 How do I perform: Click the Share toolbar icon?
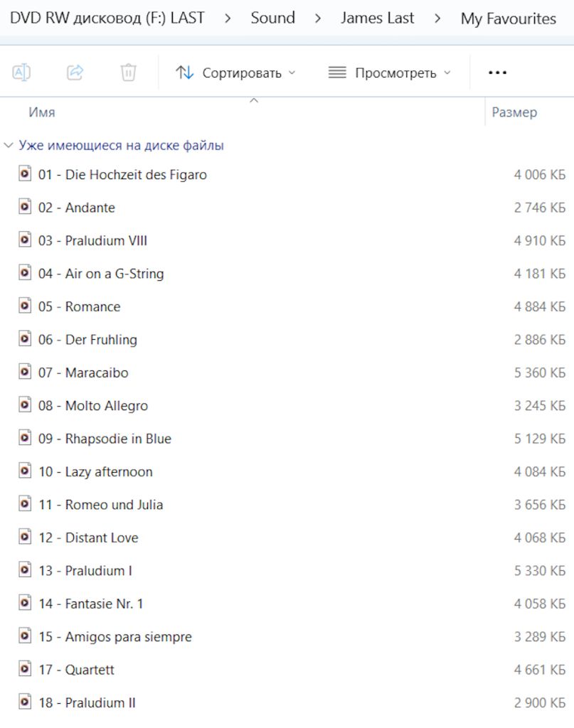point(75,73)
